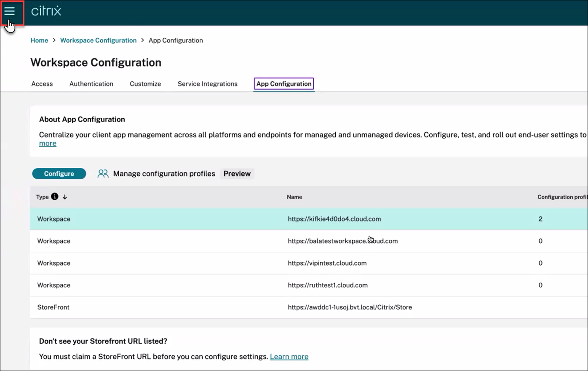Click the Citrix logo
Image resolution: width=588 pixels, height=371 pixels.
click(45, 12)
